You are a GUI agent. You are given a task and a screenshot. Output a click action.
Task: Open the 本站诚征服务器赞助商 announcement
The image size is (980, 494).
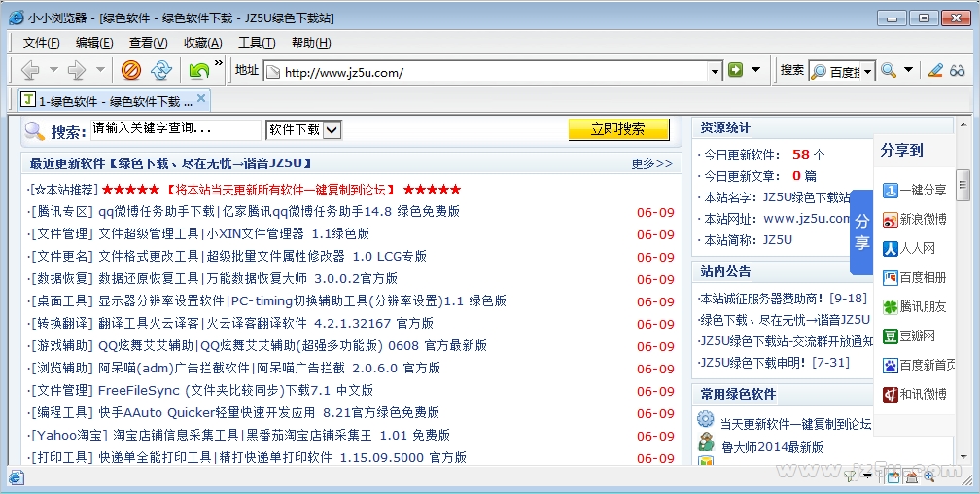[784, 298]
